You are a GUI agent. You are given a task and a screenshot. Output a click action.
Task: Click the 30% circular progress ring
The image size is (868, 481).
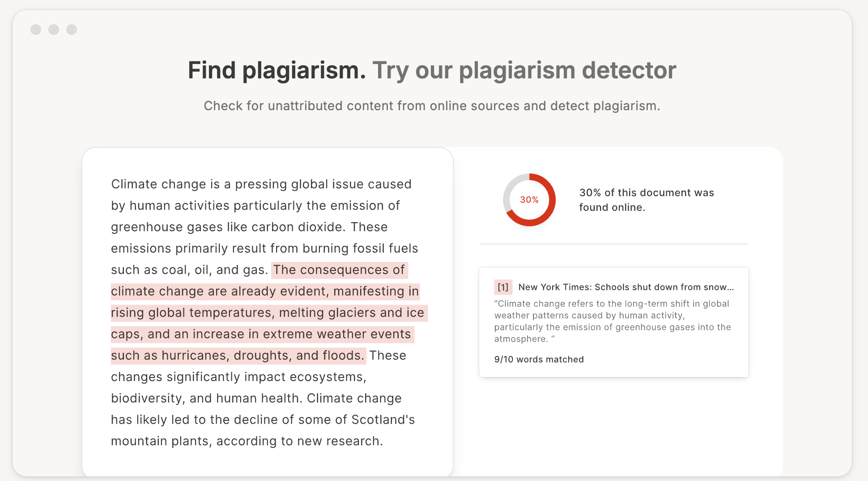[x=529, y=200]
